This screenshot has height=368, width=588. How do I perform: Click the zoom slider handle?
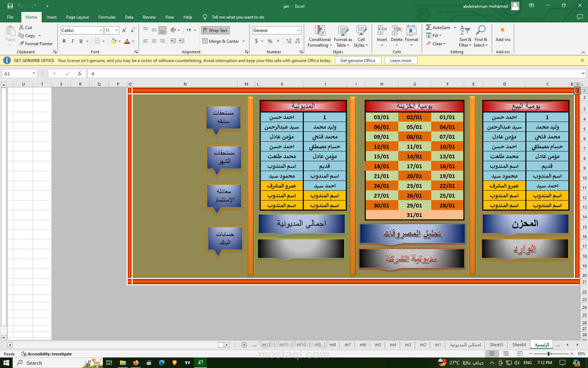(549, 354)
